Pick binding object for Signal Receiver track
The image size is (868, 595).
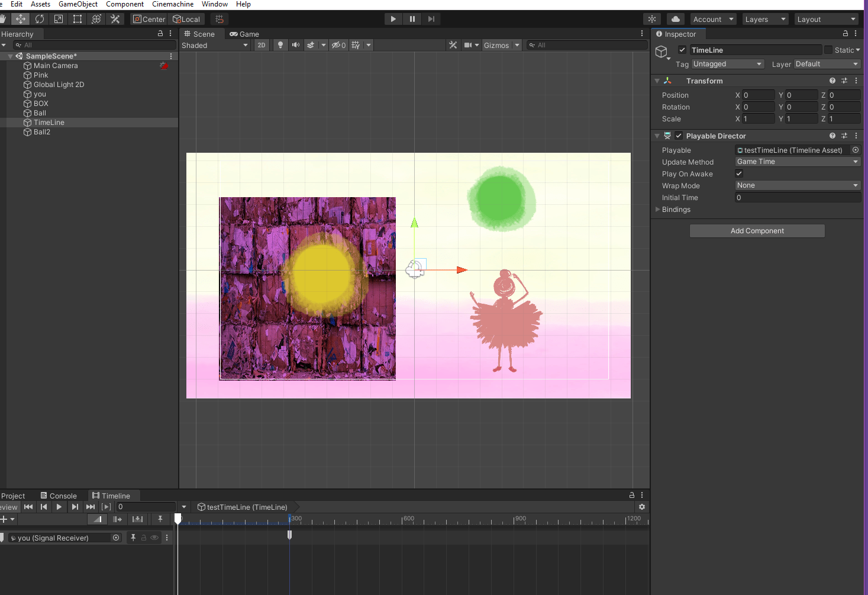click(x=116, y=538)
